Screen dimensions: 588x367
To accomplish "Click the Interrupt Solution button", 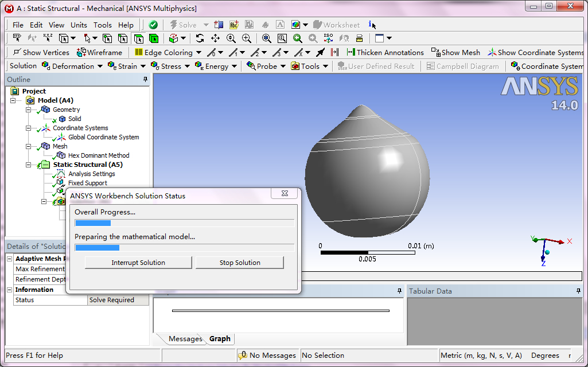I will click(x=138, y=262).
